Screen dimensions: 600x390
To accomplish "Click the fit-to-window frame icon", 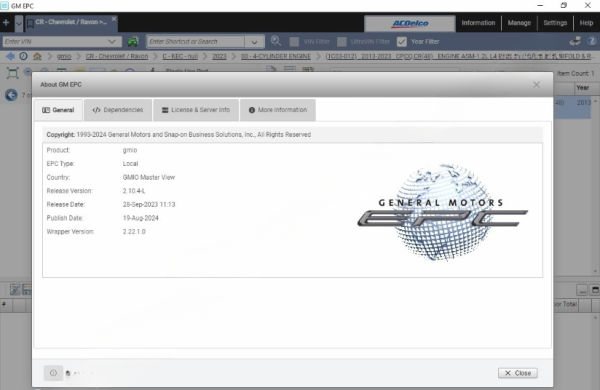I will coord(12,73).
